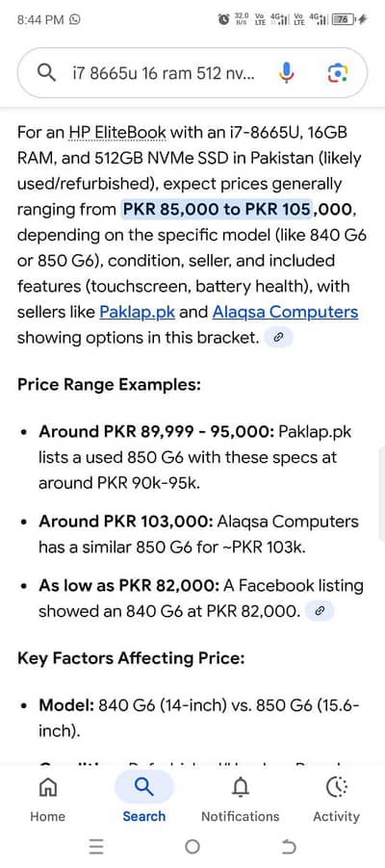Image resolution: width=385 pixels, height=868 pixels.
Task: Tap the page scrollbar handle on right edge
Action: coord(382,494)
